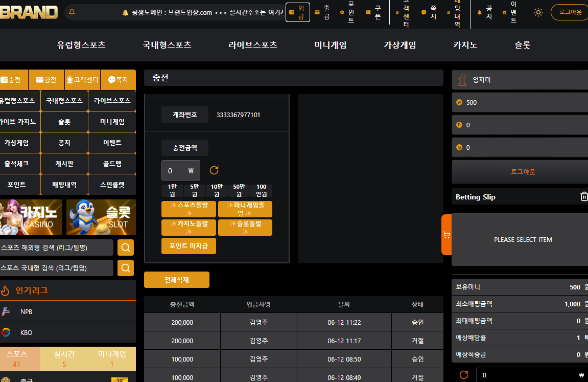Click the search icon for 스포츠 해외형 검색

tap(126, 248)
